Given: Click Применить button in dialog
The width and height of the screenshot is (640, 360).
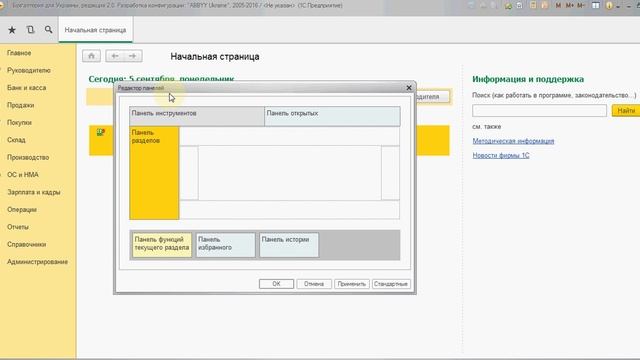Looking at the screenshot, I should pyautogui.click(x=351, y=284).
